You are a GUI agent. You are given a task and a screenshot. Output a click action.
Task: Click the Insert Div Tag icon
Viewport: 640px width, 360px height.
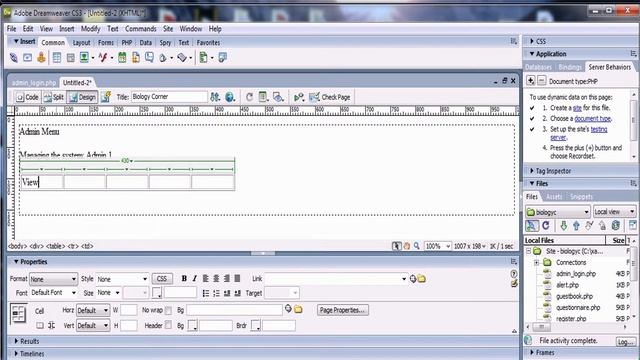pyautogui.click(x=70, y=58)
